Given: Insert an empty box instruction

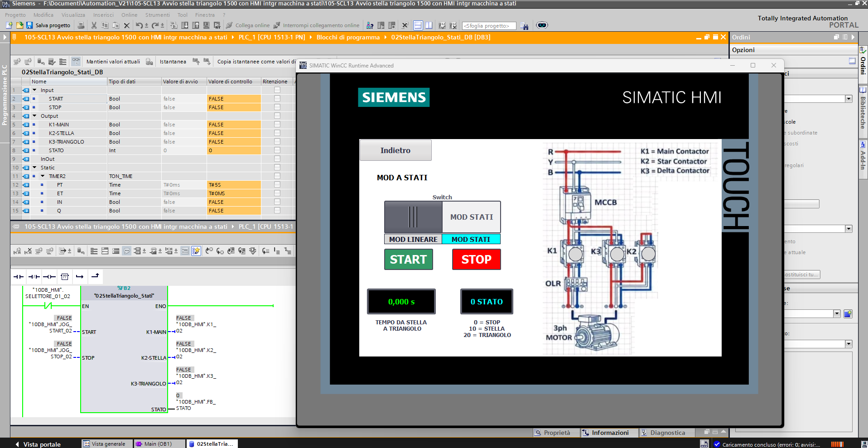Looking at the screenshot, I should point(65,276).
